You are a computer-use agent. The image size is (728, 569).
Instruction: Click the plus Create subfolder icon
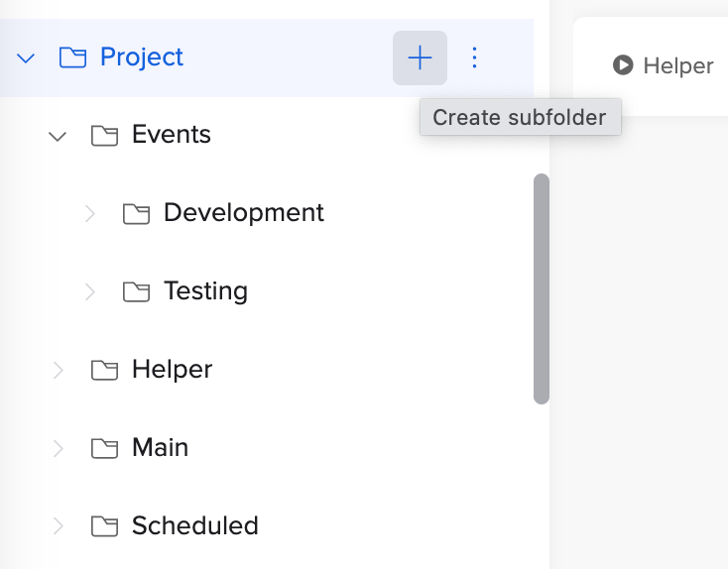pyautogui.click(x=420, y=58)
